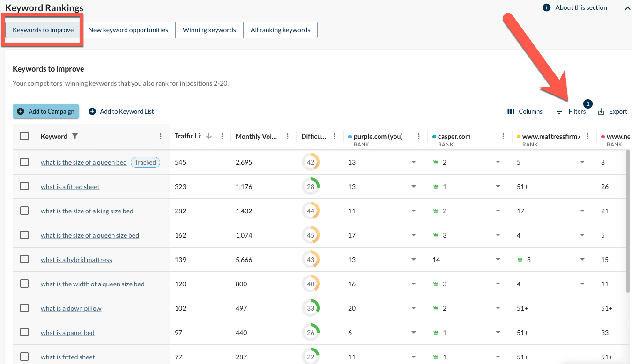Open the Keyword column three-dot menu
Image resolution: width=632 pixels, height=364 pixels.
(x=161, y=136)
